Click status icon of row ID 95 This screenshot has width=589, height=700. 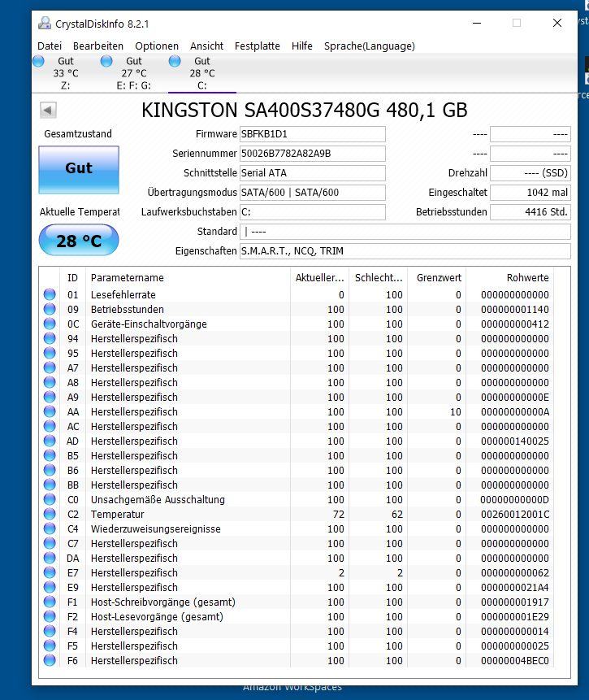tap(50, 353)
